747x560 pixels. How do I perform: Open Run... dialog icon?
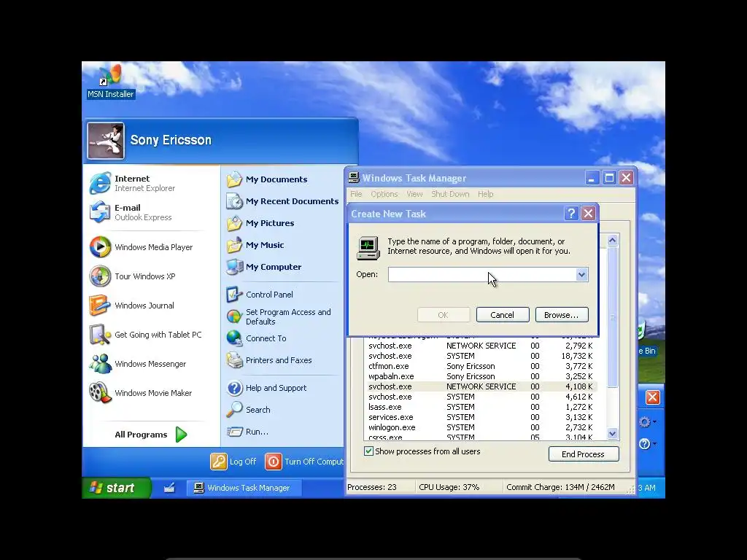[x=234, y=432]
